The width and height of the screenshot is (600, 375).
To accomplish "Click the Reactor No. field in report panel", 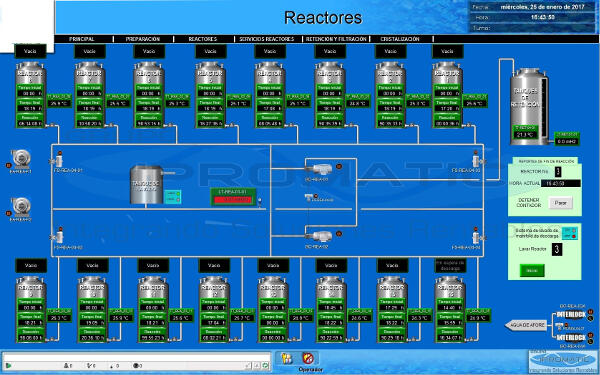I will [x=558, y=172].
